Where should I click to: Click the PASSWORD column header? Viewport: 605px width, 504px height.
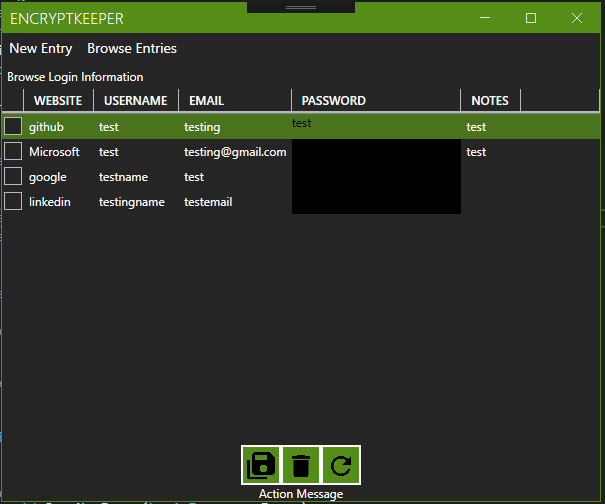[x=334, y=100]
